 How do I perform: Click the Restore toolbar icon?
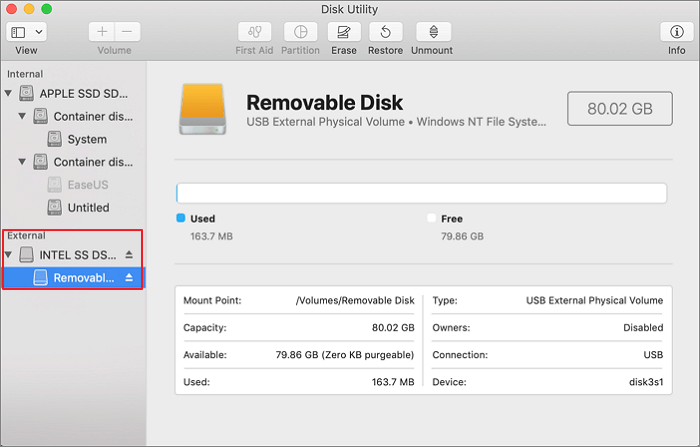[385, 32]
